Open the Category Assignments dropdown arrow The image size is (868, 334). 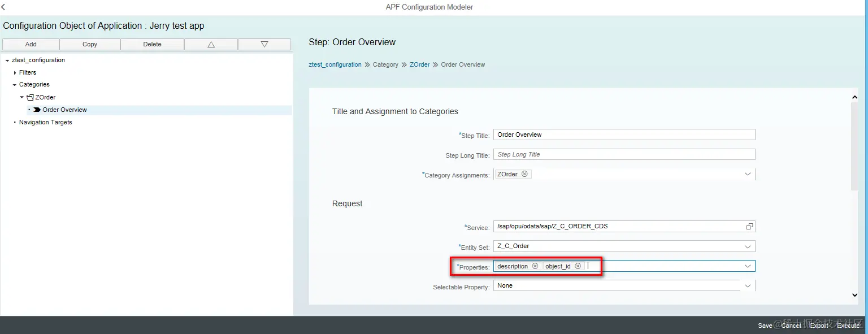(x=748, y=174)
